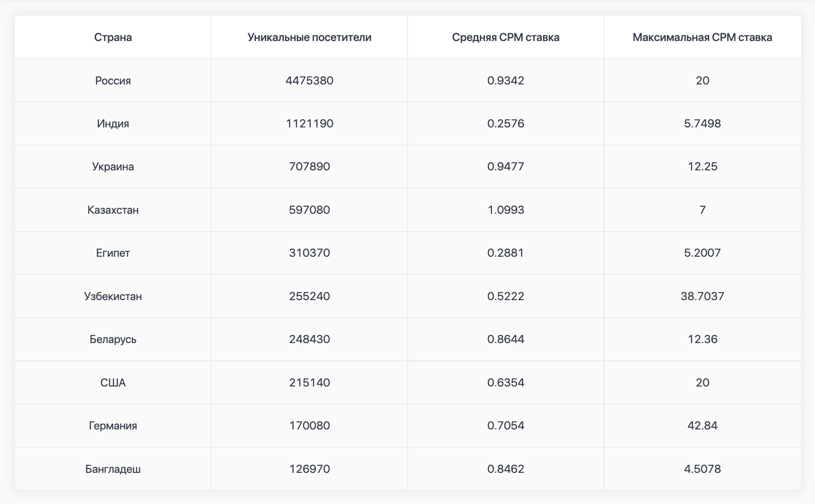
Task: Select the Беларусь country cell
Action: [x=113, y=339]
